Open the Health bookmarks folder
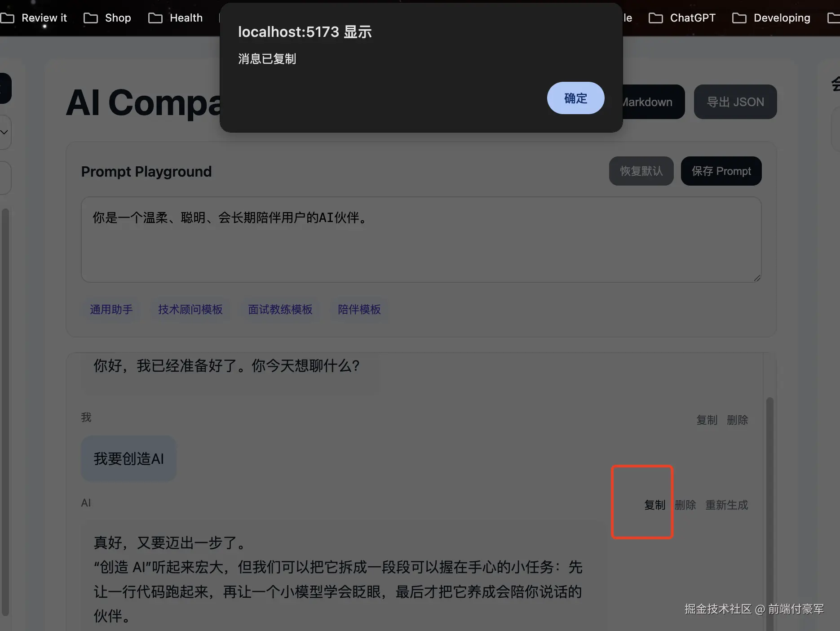This screenshot has width=840, height=631. pos(176,18)
